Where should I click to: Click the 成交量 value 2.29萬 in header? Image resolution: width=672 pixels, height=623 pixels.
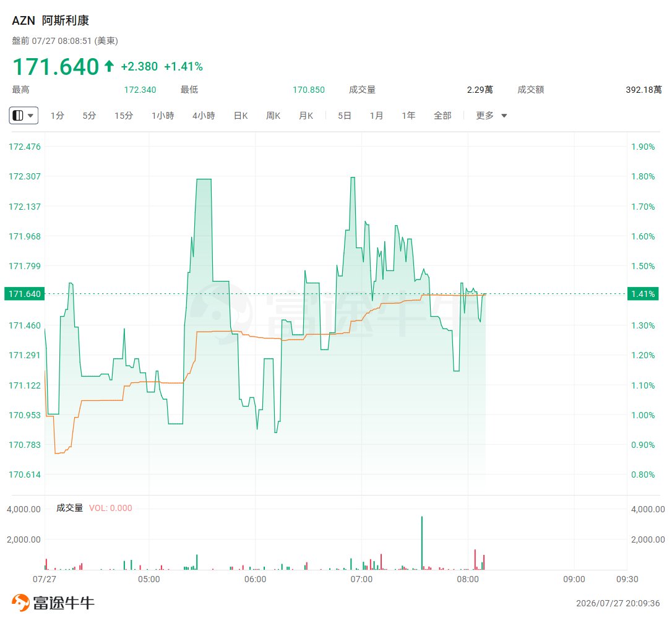[480, 90]
